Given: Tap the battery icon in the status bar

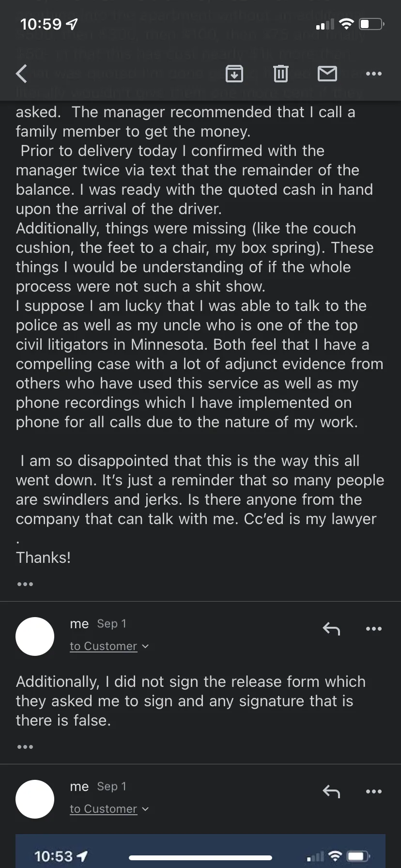Looking at the screenshot, I should [x=372, y=24].
